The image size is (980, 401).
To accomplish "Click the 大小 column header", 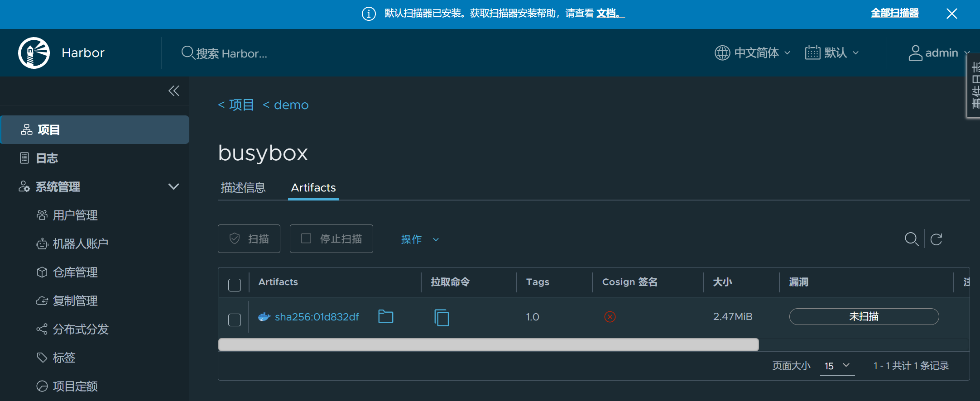I will point(722,282).
